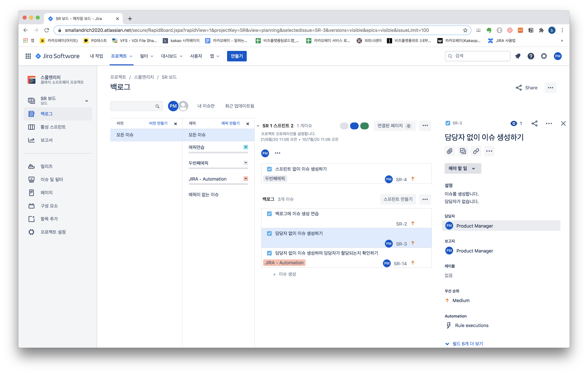Open the Jira help question mark icon

531,56
